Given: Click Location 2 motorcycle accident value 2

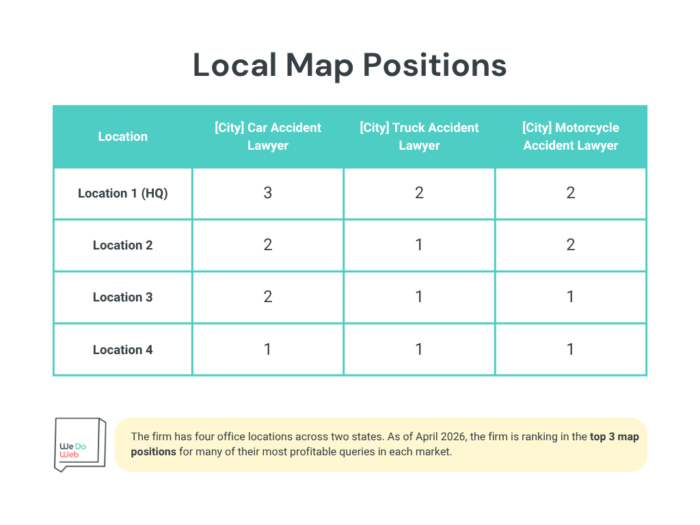Looking at the screenshot, I should point(571,245).
